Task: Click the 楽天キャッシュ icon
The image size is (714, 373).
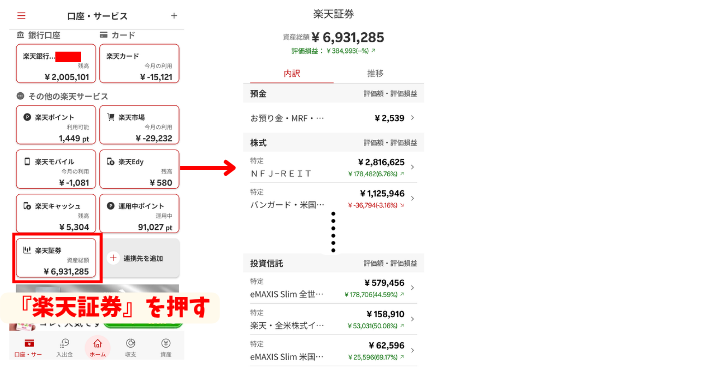Action: click(27, 206)
